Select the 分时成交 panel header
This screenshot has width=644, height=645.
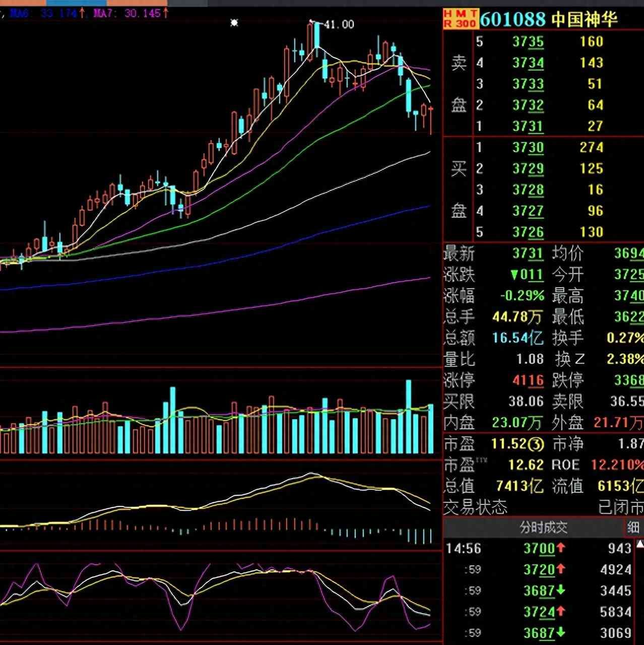543,528
